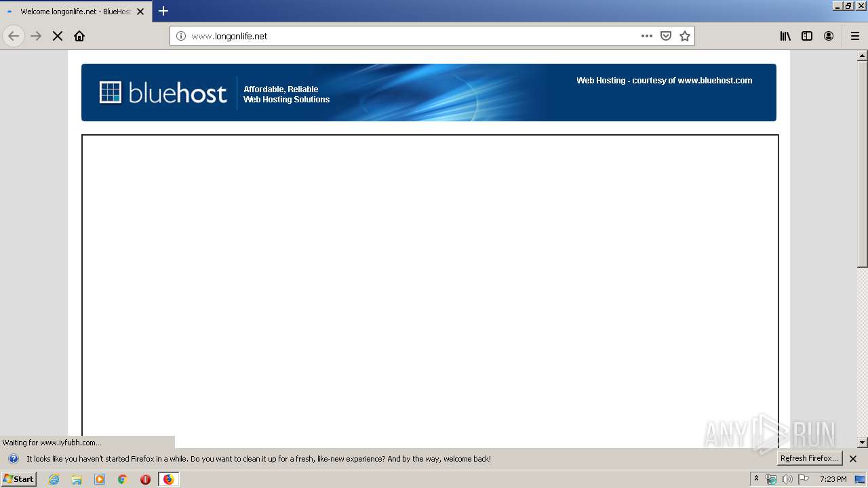Go to the Firefox home page
Viewport: 868px width, 488px height.
click(79, 36)
